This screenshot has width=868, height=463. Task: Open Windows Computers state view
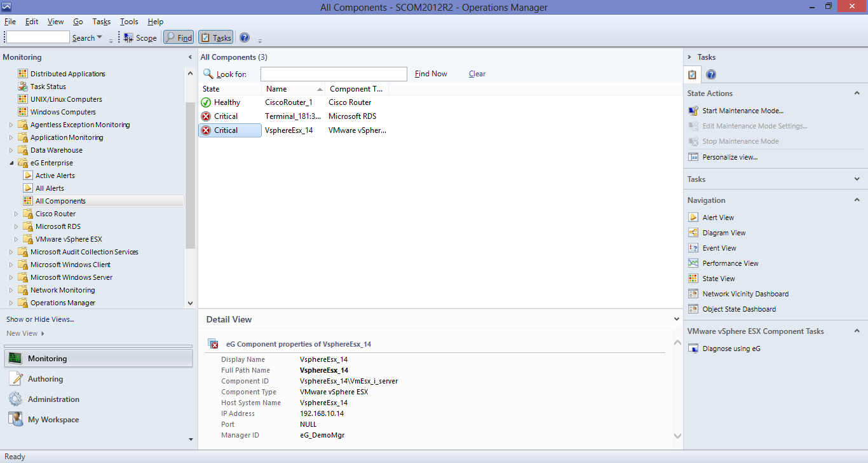63,112
